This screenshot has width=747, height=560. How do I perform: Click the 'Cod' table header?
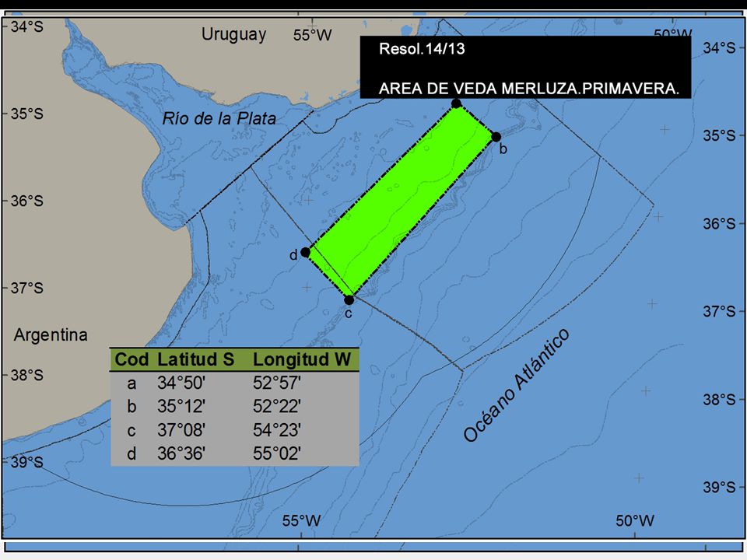pyautogui.click(x=132, y=359)
